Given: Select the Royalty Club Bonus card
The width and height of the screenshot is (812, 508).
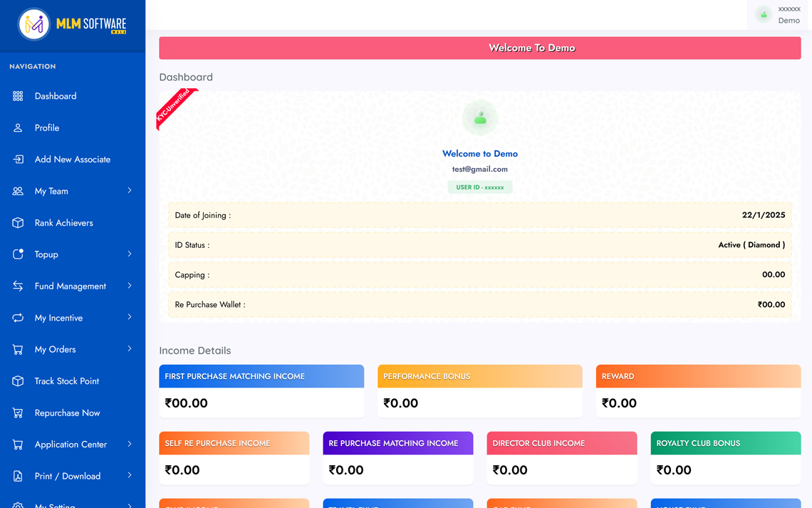Looking at the screenshot, I should click(725, 458).
